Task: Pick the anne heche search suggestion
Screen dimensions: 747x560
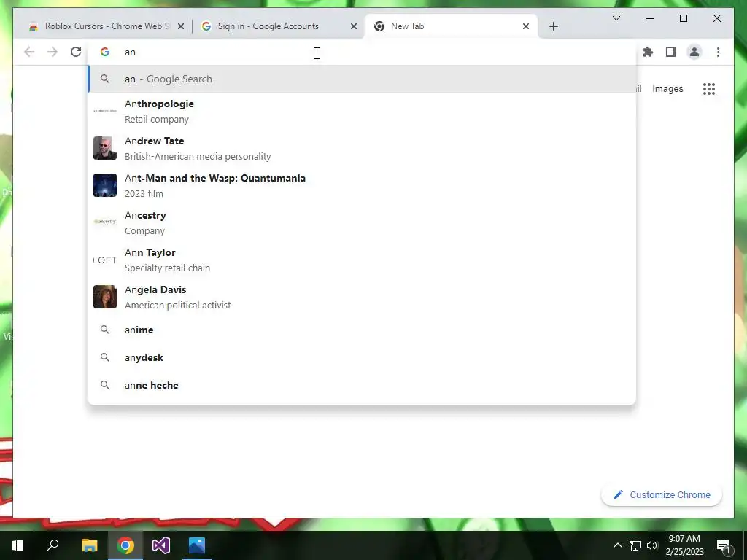Action: [362, 385]
